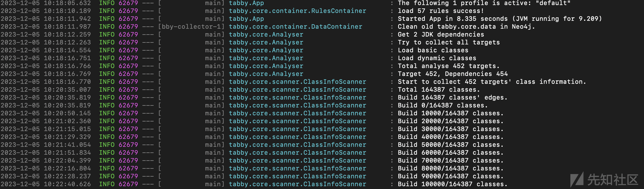The image size is (644, 189).
Task: Click the tabby.core.container.RulesContainer logger name
Action: 297,11
